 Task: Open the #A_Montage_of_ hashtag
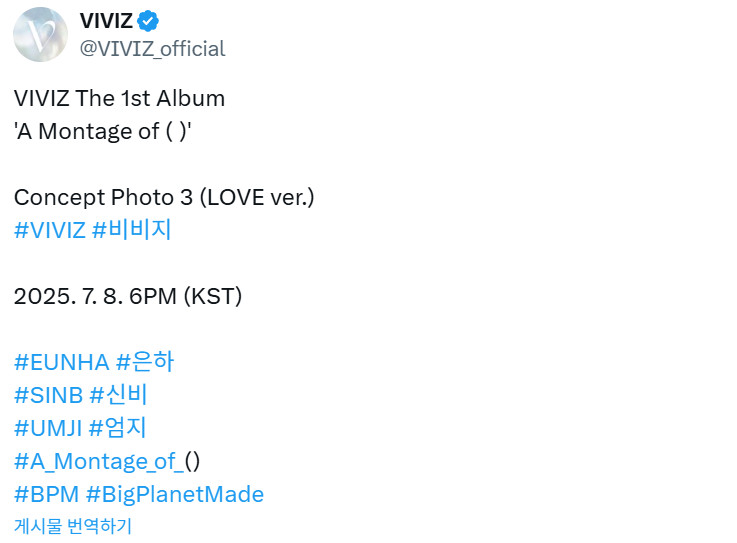(x=98, y=461)
